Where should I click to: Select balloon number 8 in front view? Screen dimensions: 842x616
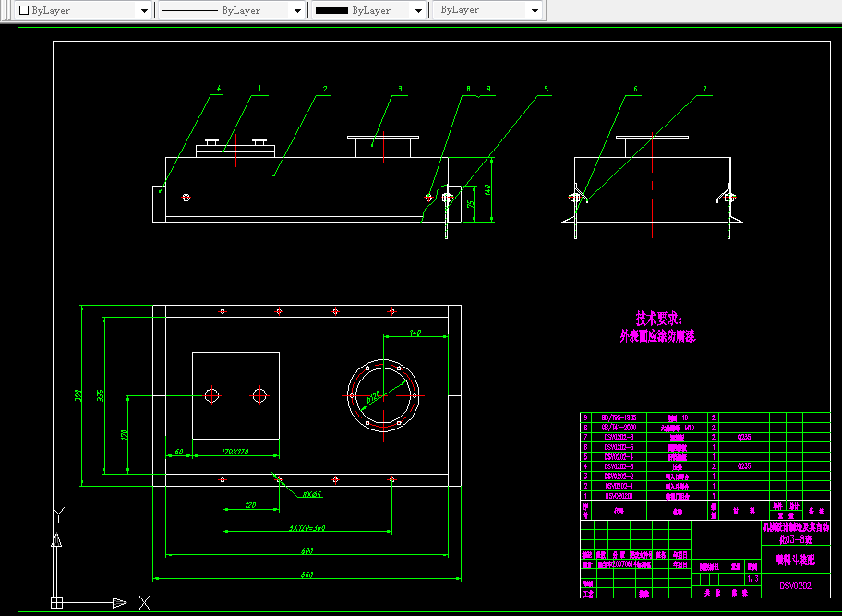[x=468, y=89]
